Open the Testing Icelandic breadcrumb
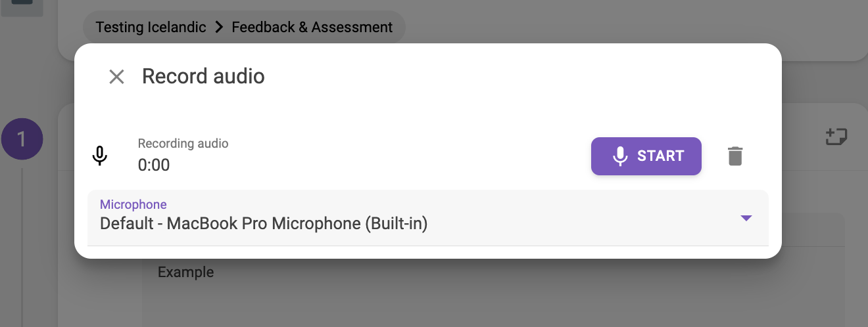The image size is (868, 327). tap(151, 28)
